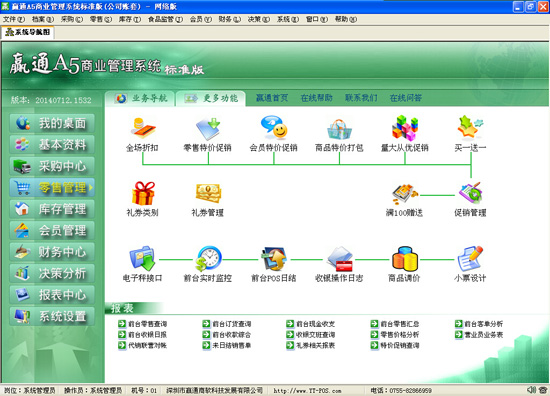Viewport: 550px width, 396px height.
Task: Open the 收银交班查询 report
Action: coord(311,335)
